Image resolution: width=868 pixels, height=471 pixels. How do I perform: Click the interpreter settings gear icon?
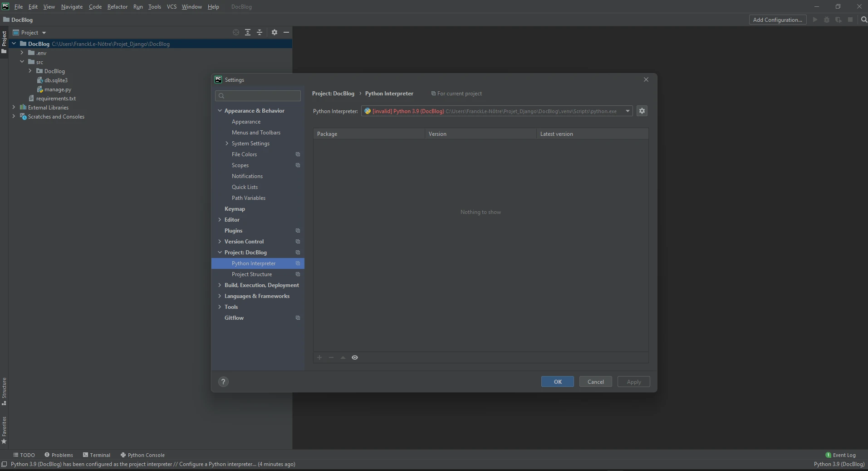(x=642, y=111)
